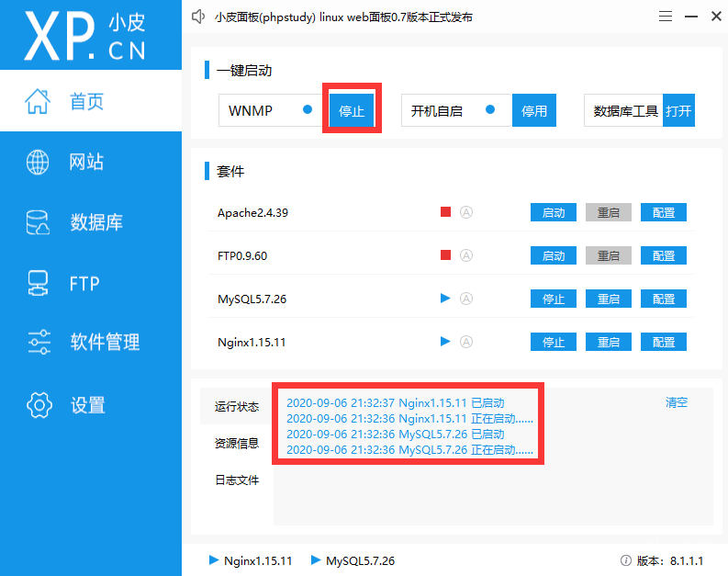The image size is (728, 576).
Task: Click MySQL5.7.26 blue running arrow icon
Action: [x=445, y=299]
